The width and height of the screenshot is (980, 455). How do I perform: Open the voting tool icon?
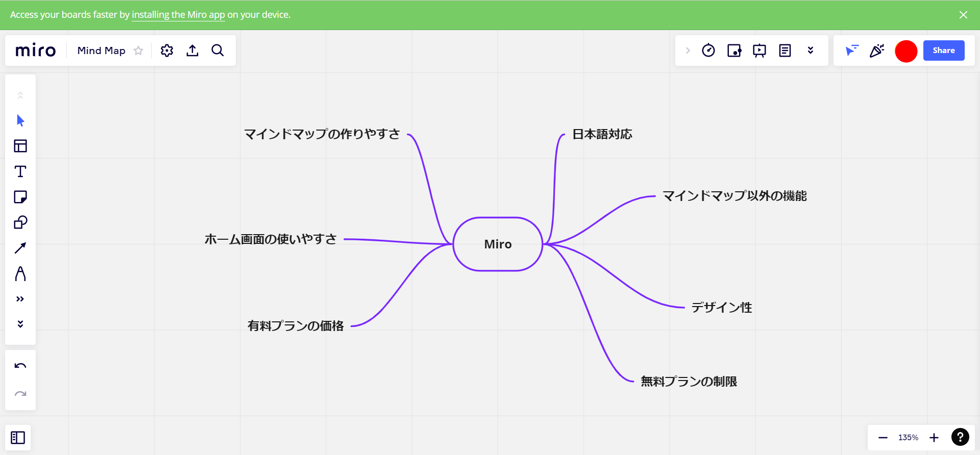(734, 50)
